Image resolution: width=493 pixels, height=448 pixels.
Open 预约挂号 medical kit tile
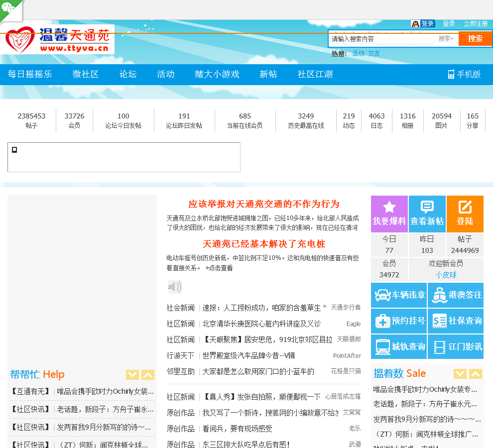pos(399,321)
